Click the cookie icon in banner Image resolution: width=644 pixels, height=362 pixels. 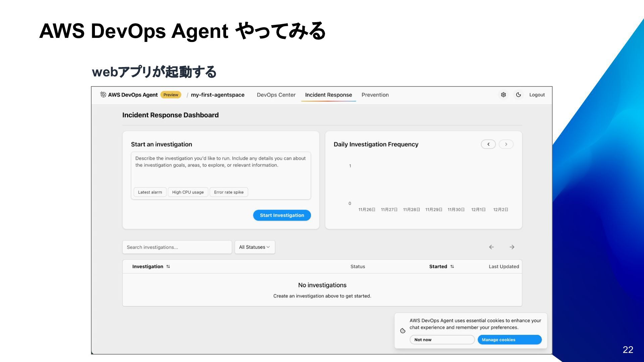point(403,331)
